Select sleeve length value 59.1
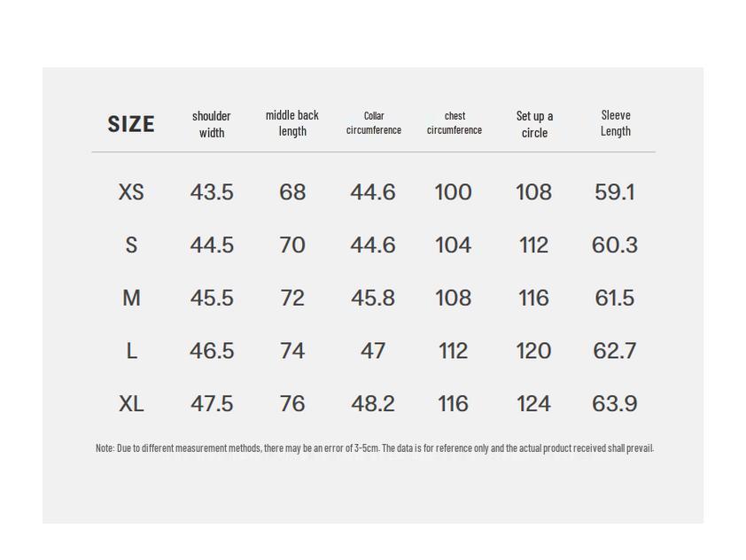This screenshot has height=560, width=746. 615,192
